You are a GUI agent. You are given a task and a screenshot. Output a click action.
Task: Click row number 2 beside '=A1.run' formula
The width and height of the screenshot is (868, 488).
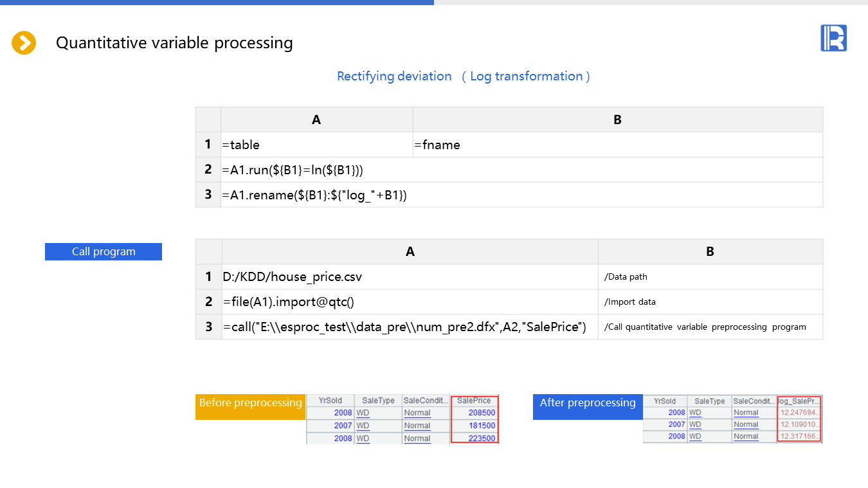(x=208, y=170)
